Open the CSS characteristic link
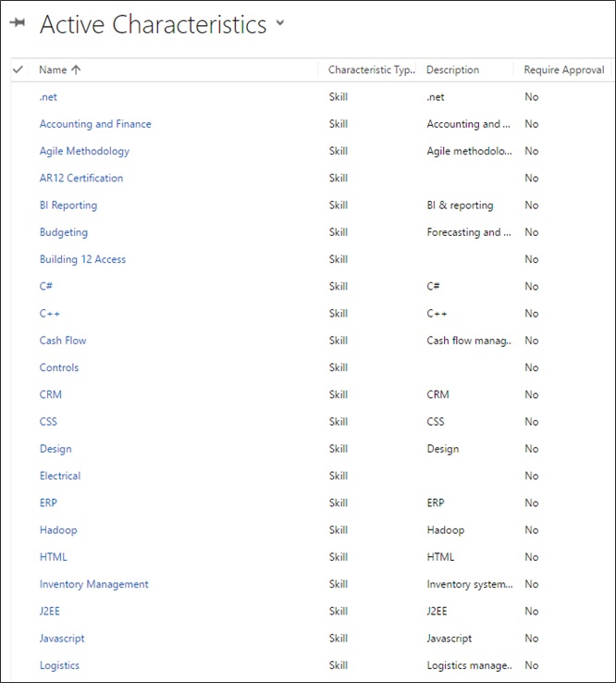Image resolution: width=616 pixels, height=683 pixels. pyautogui.click(x=48, y=422)
